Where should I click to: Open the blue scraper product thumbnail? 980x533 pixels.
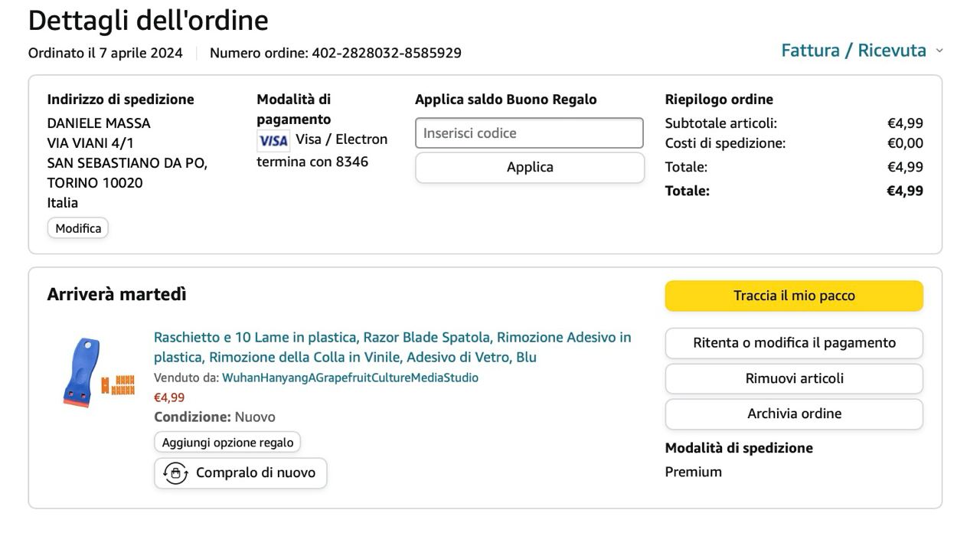(x=98, y=373)
